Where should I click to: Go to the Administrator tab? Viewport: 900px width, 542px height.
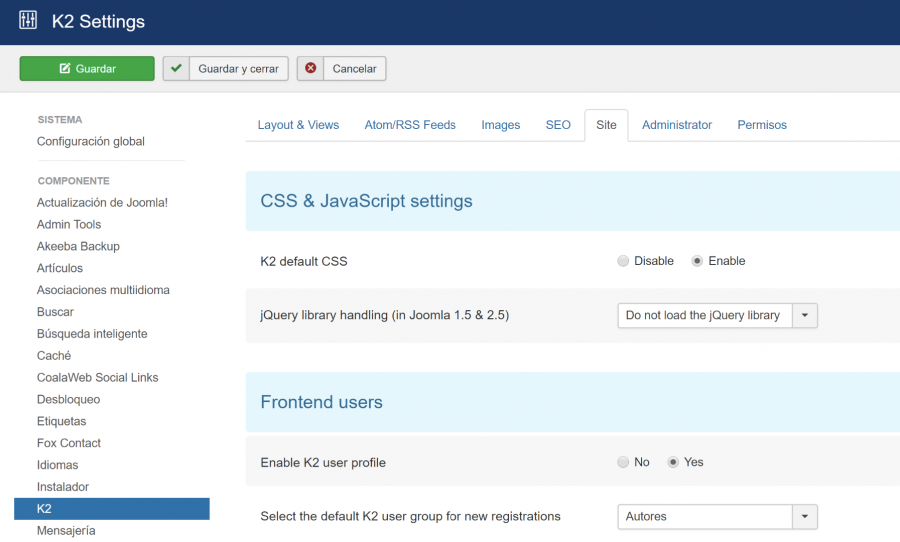coord(677,125)
